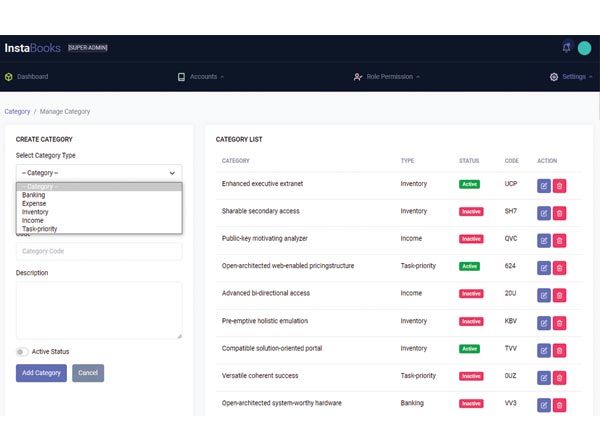Delete the Versatile coherent success category
600x433 pixels.
560,377
